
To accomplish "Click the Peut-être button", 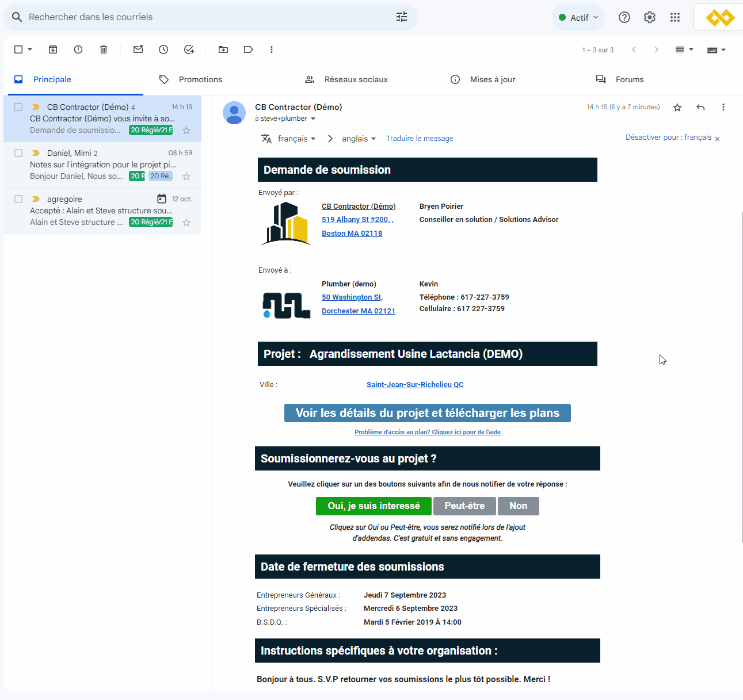I will 464,506.
